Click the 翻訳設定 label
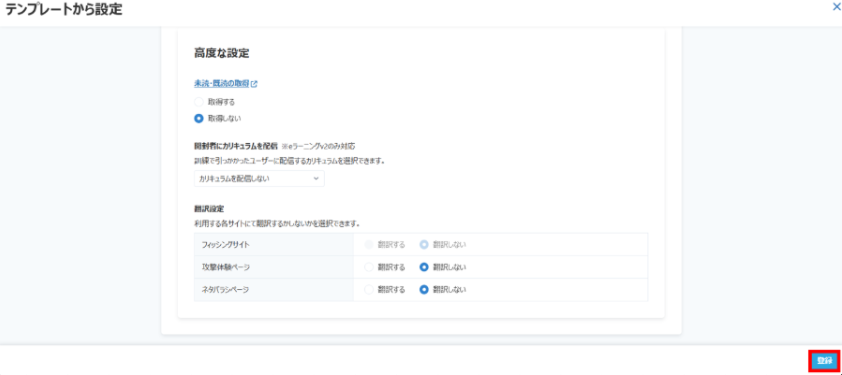Screen dimensions: 842x375 point(209,209)
